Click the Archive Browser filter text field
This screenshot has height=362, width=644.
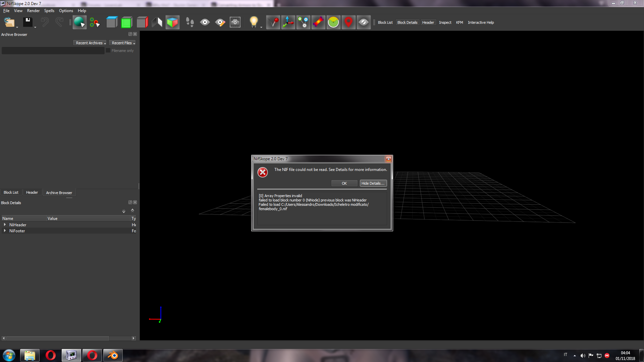(53, 51)
